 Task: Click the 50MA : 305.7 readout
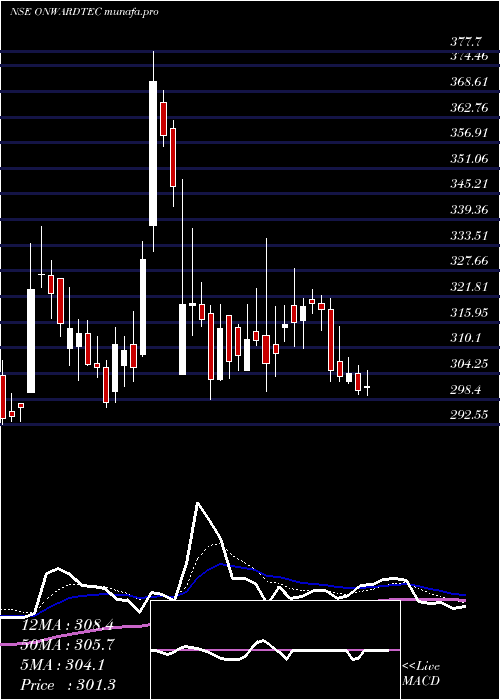pos(68,645)
